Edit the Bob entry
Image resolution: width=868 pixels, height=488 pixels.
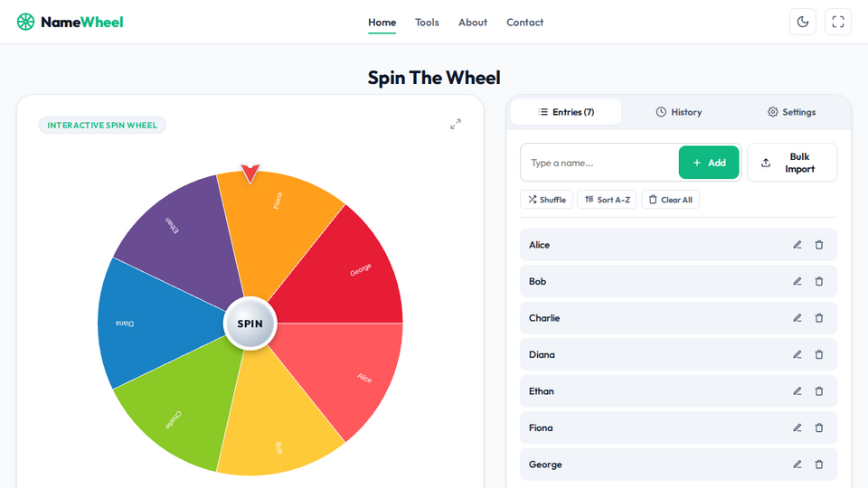797,281
